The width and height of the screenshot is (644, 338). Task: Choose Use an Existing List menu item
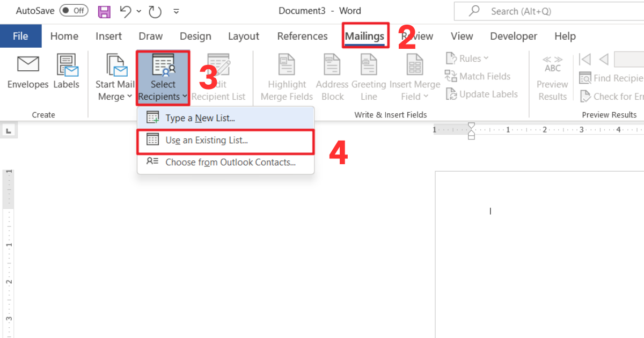point(225,141)
